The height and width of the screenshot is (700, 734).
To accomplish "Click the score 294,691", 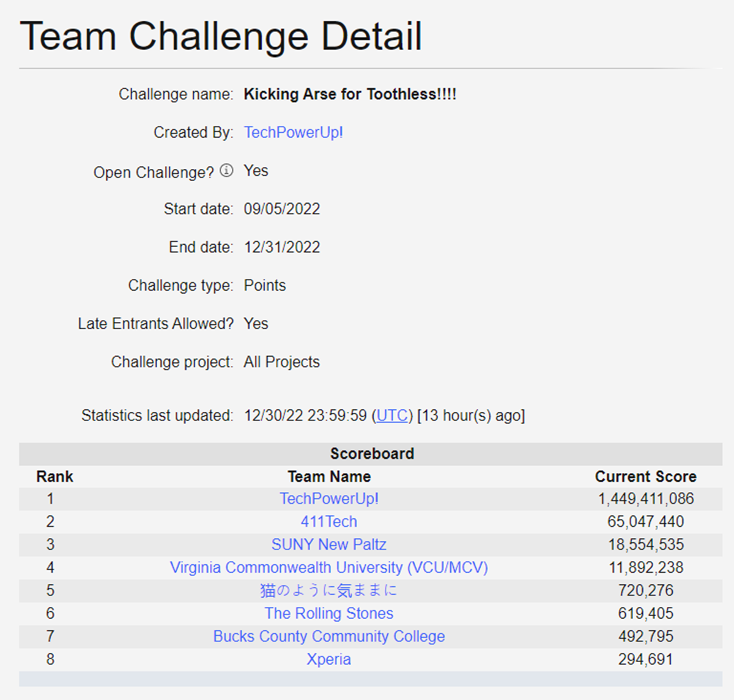I will pyautogui.click(x=646, y=659).
